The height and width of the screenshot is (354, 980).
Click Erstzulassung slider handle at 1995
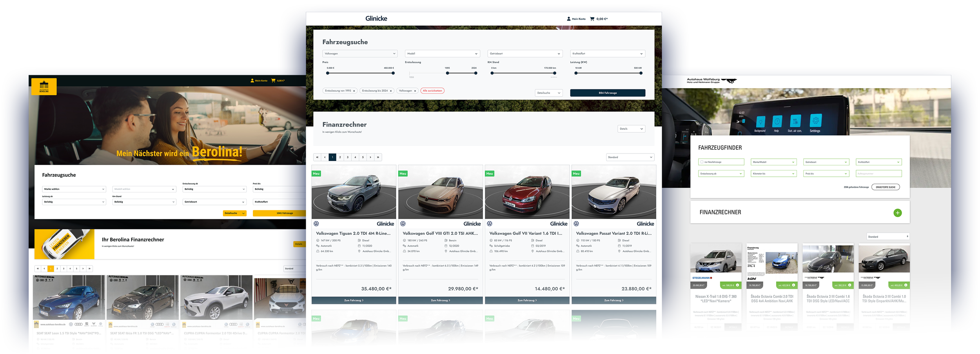point(448,73)
